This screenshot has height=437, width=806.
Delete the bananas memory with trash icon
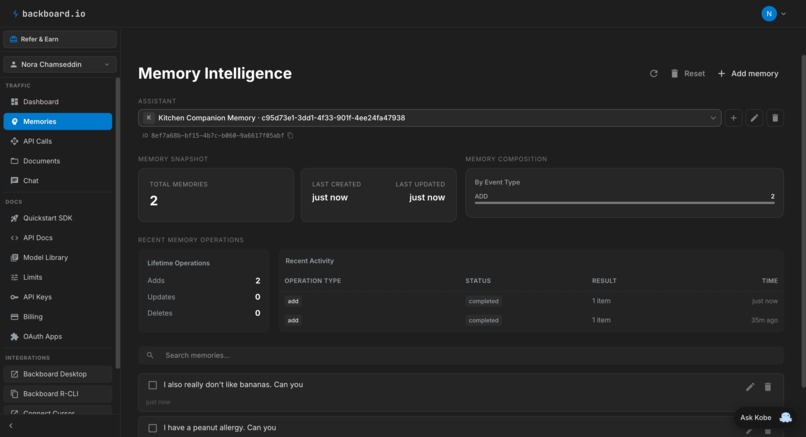[767, 387]
